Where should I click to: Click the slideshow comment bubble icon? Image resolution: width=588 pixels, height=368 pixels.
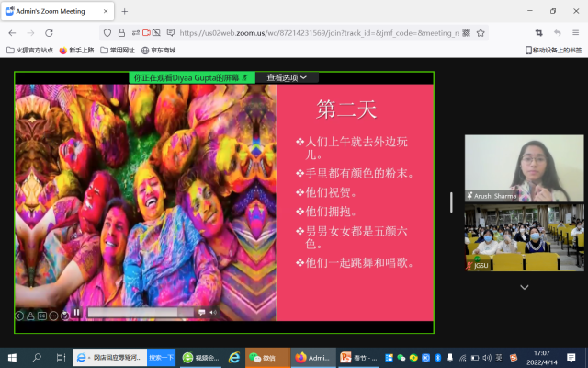click(201, 313)
